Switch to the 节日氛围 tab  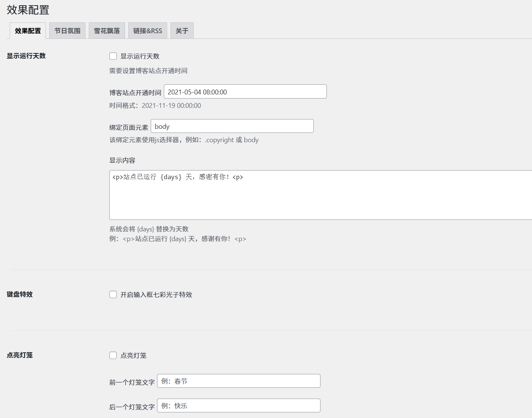tap(67, 31)
